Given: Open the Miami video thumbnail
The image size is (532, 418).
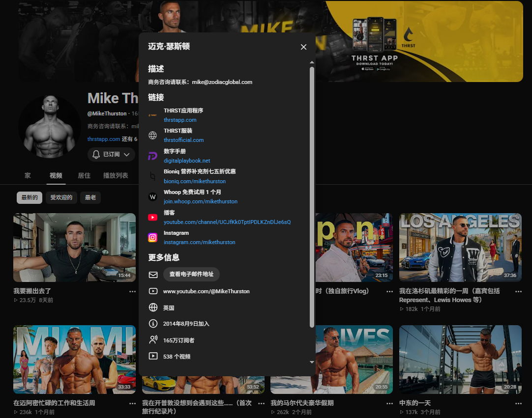Looking at the screenshot, I should [74, 360].
